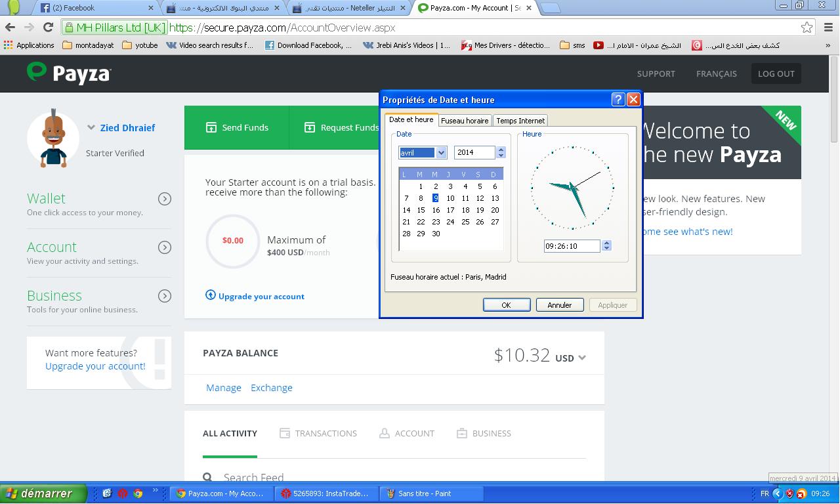This screenshot has width=840, height=504.
Task: Open the sms bookmarks folder
Action: (572, 45)
